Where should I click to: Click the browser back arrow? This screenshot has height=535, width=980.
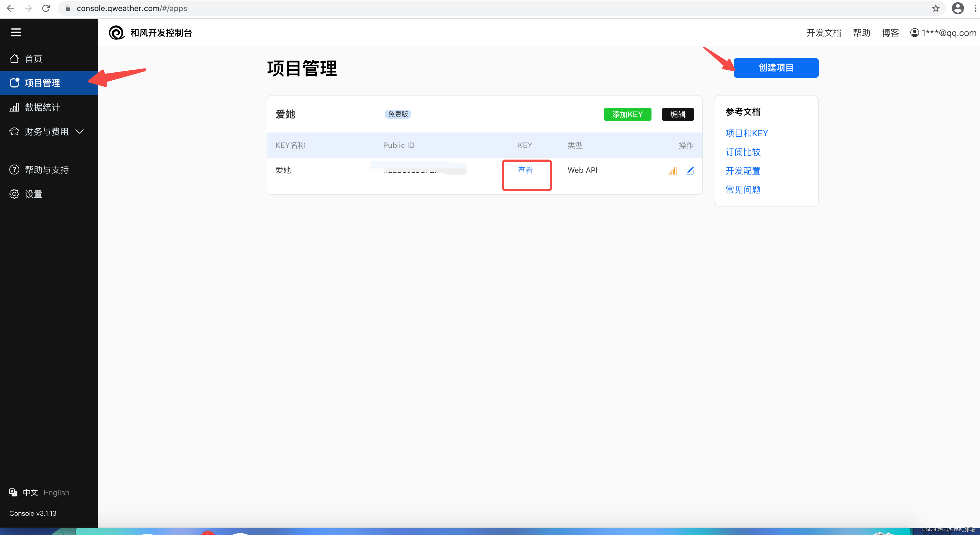click(x=10, y=8)
